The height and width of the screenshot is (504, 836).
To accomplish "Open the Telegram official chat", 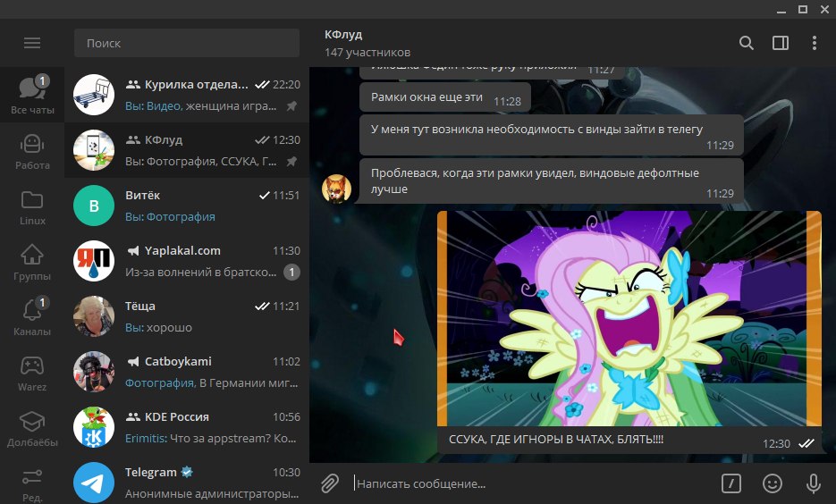I will (x=187, y=481).
